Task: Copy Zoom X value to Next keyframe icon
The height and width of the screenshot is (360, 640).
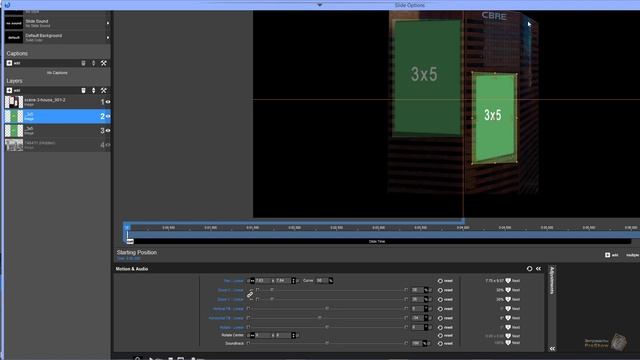Action: click(x=508, y=290)
